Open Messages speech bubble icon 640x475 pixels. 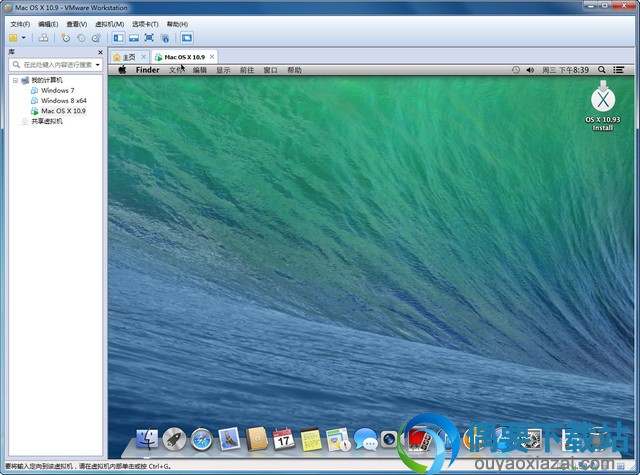coord(366,439)
